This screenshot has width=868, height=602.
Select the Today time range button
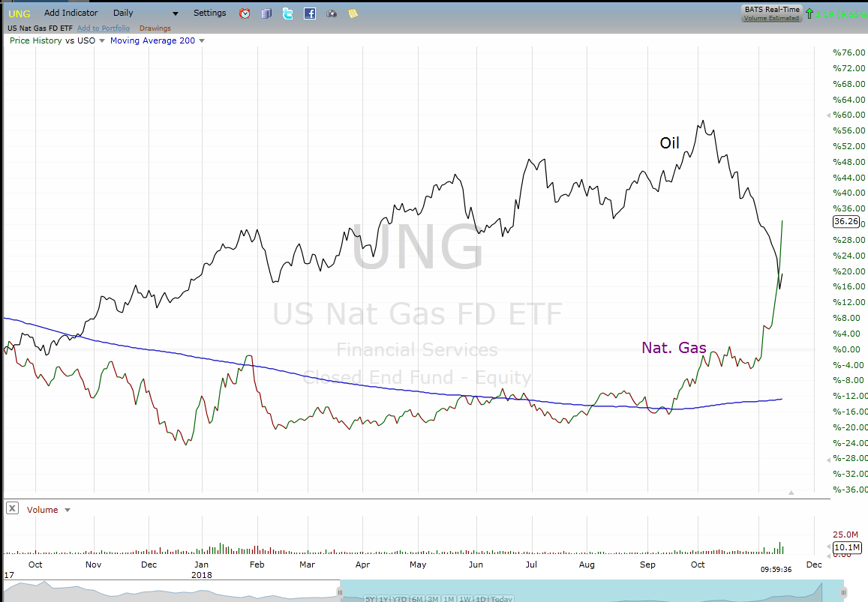click(502, 599)
